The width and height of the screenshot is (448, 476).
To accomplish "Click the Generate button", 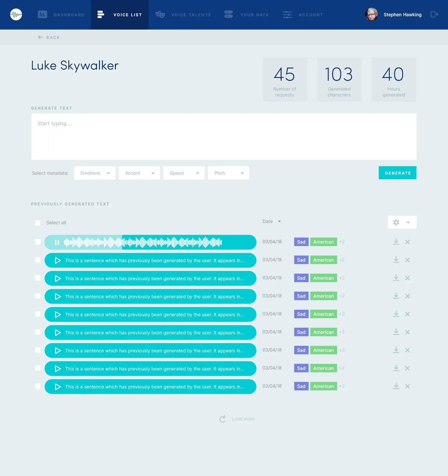I will pos(398,173).
